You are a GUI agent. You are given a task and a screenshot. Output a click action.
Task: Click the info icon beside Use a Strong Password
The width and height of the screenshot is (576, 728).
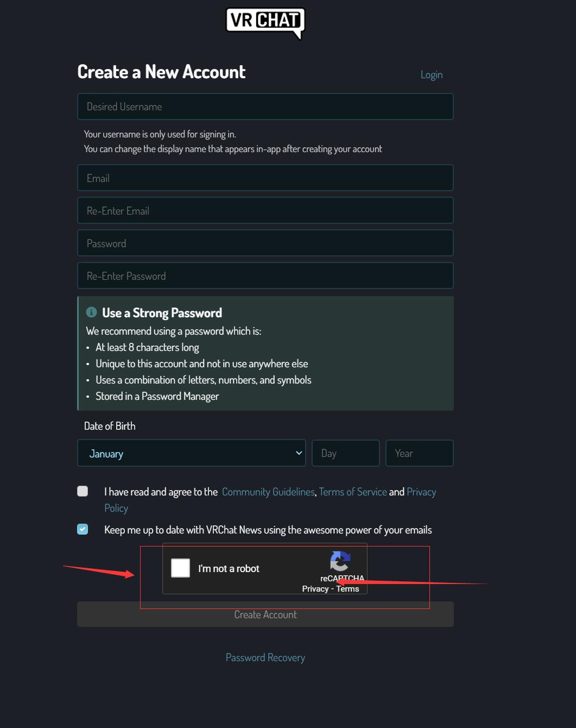91,312
